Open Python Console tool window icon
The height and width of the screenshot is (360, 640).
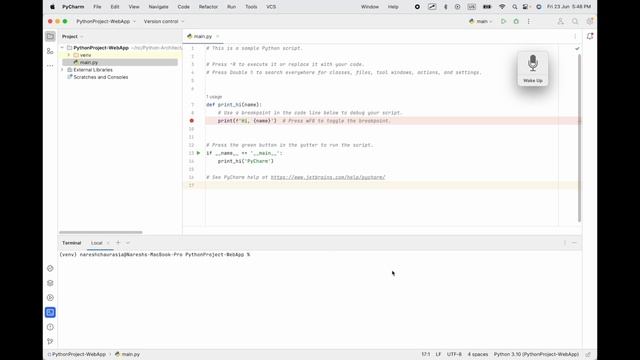[x=50, y=268]
